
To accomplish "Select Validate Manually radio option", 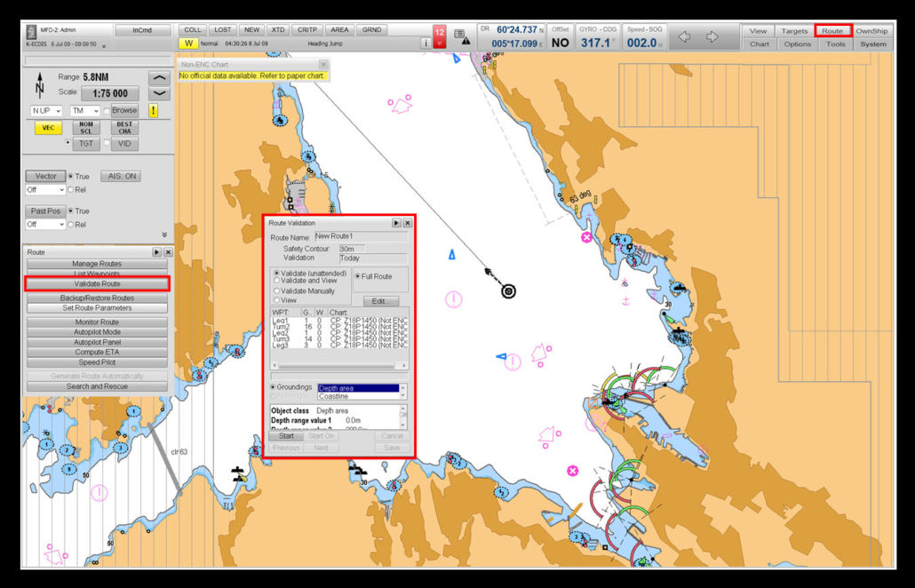I will [276, 291].
